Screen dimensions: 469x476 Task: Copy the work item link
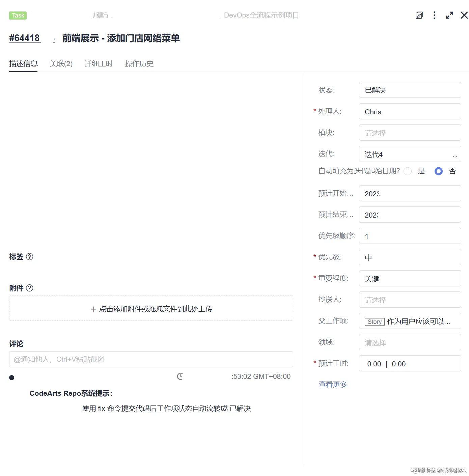pyautogui.click(x=419, y=15)
